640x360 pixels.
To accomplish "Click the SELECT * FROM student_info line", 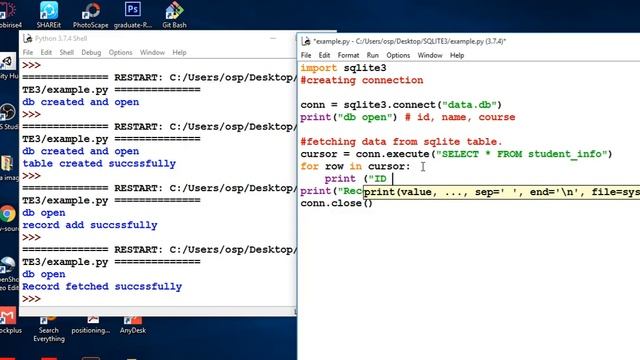I will (456, 154).
